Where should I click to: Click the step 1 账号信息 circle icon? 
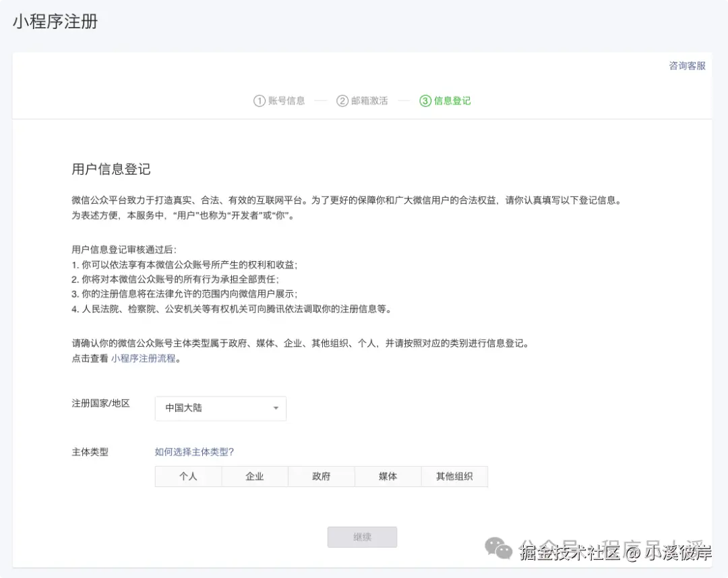(260, 100)
